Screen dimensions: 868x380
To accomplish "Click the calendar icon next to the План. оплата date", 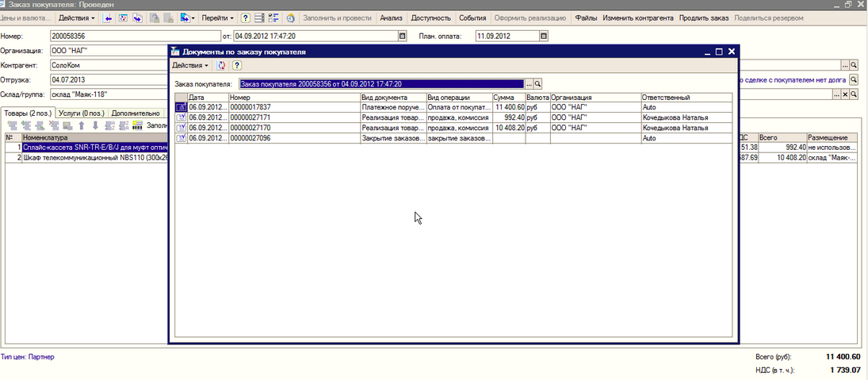I will pyautogui.click(x=544, y=36).
